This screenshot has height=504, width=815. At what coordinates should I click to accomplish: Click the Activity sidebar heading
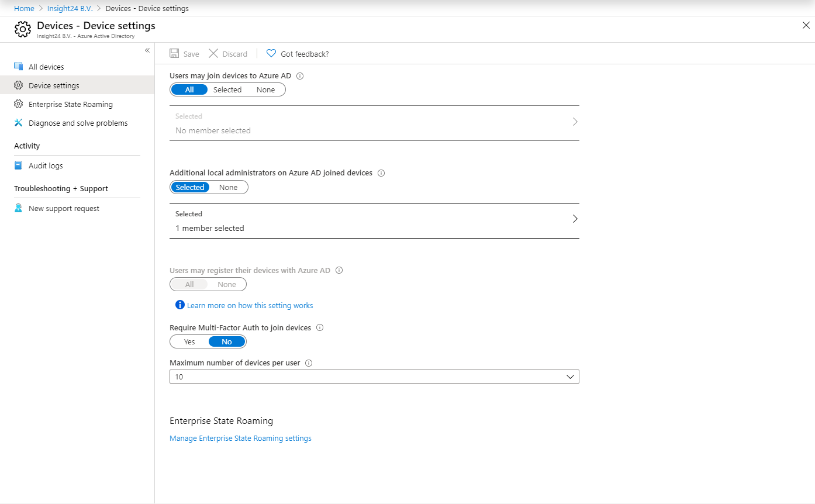tap(27, 146)
